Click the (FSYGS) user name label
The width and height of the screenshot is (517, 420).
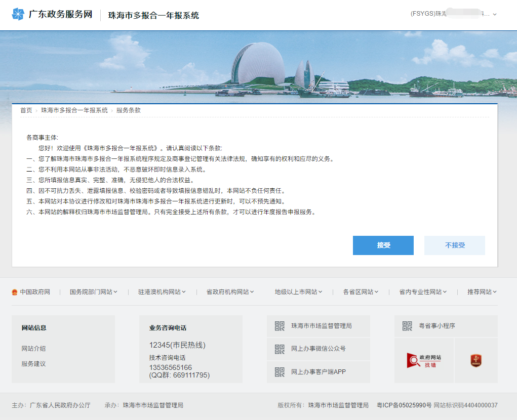[x=450, y=14]
